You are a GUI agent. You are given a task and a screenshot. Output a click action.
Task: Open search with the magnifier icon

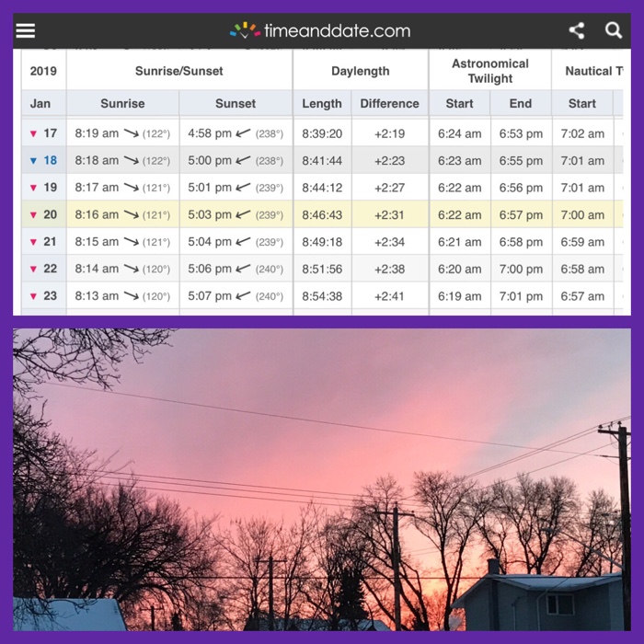click(x=614, y=30)
